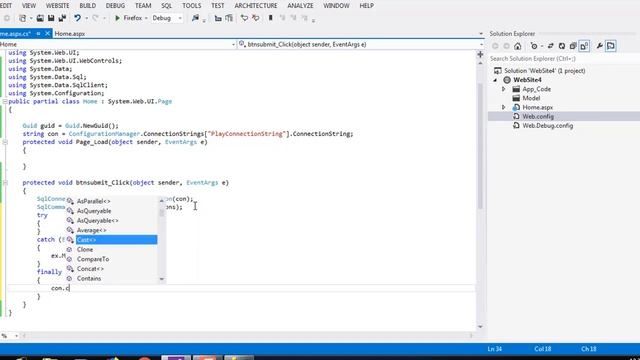Toggle bookmark with the bookmark icon
640x360 pixels.
(x=270, y=18)
